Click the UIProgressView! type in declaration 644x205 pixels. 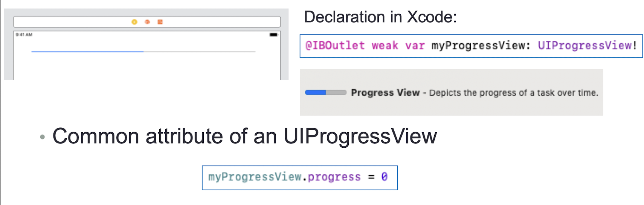[587, 46]
